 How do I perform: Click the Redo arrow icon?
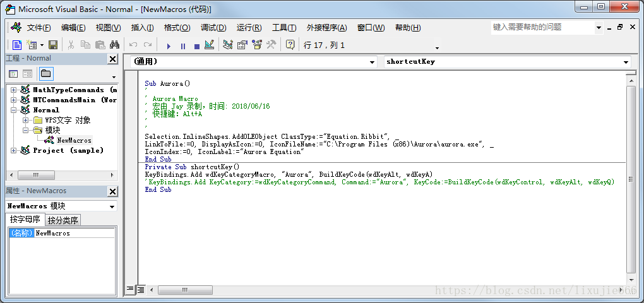point(148,45)
